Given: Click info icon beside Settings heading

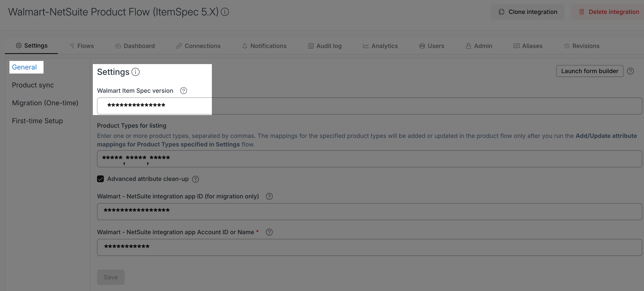Looking at the screenshot, I should [x=136, y=72].
